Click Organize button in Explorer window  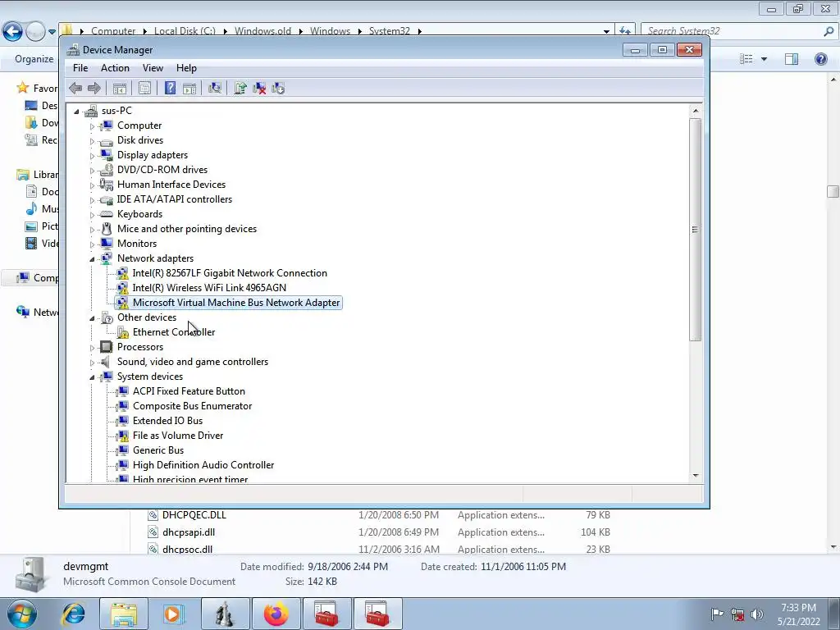pos(34,59)
